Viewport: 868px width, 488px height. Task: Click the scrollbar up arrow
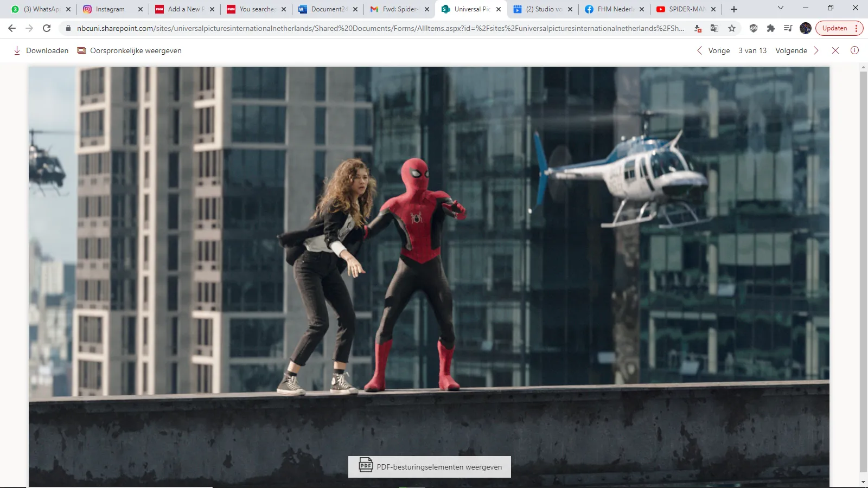pyautogui.click(x=863, y=67)
